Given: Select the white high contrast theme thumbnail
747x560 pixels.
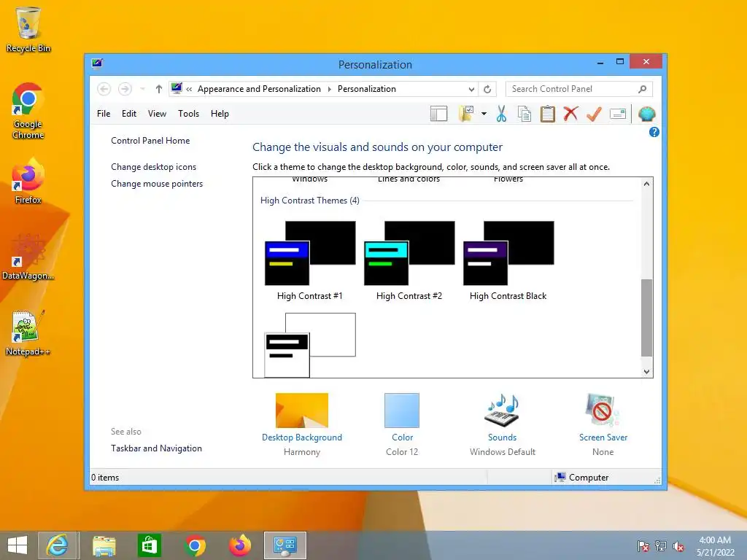Looking at the screenshot, I should click(309, 345).
